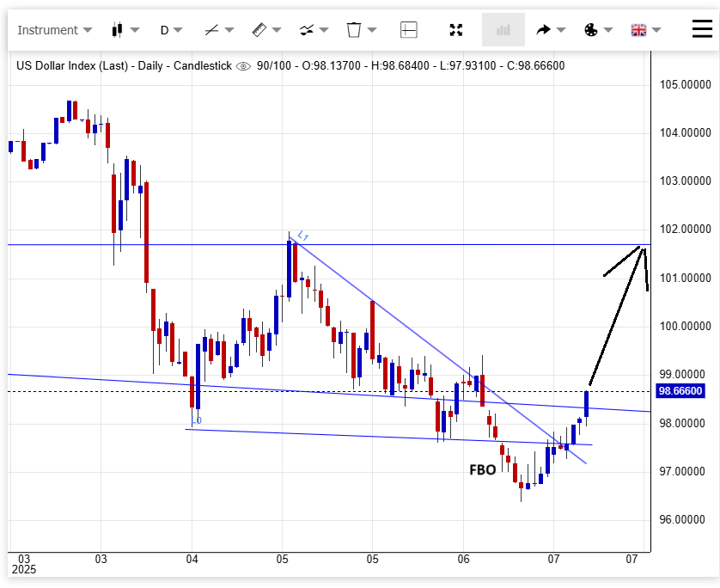Toggle the crosshair layout icon

(x=409, y=30)
